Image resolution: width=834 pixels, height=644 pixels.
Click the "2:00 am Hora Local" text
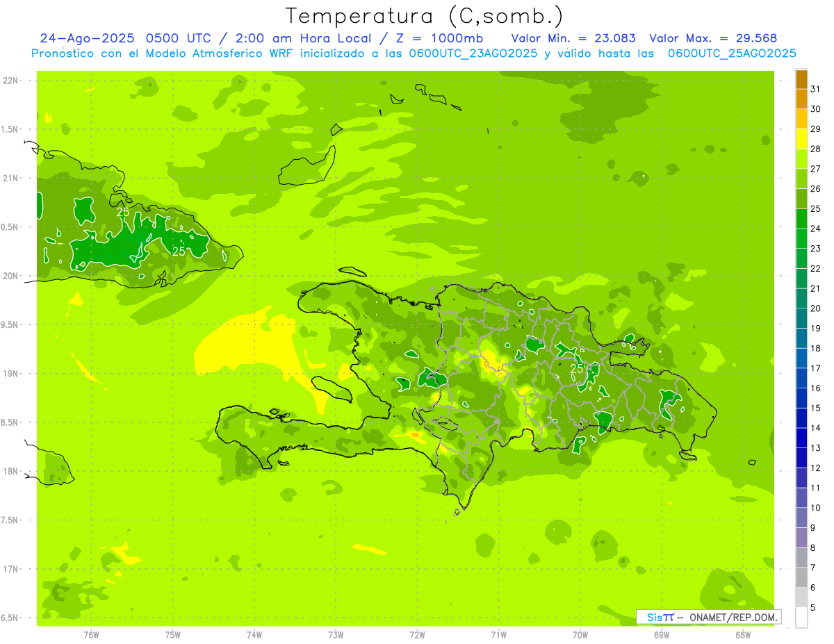[x=305, y=38]
